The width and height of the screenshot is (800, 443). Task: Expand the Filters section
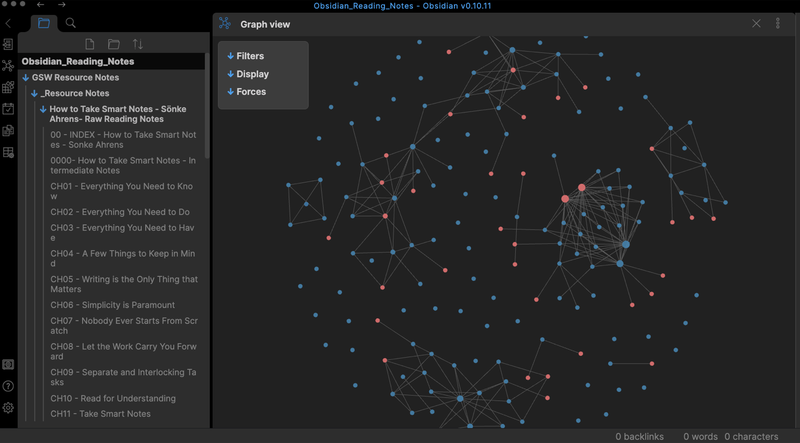pyautogui.click(x=246, y=56)
